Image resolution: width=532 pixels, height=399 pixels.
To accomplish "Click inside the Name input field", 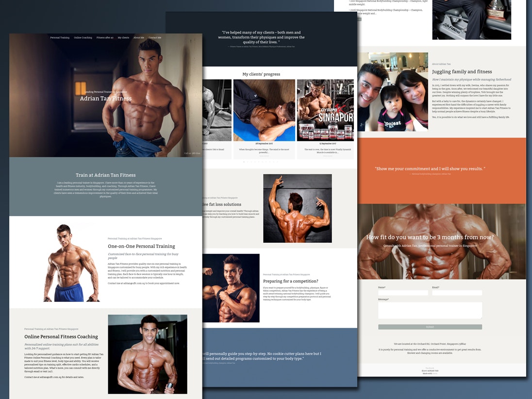I will [x=403, y=293].
